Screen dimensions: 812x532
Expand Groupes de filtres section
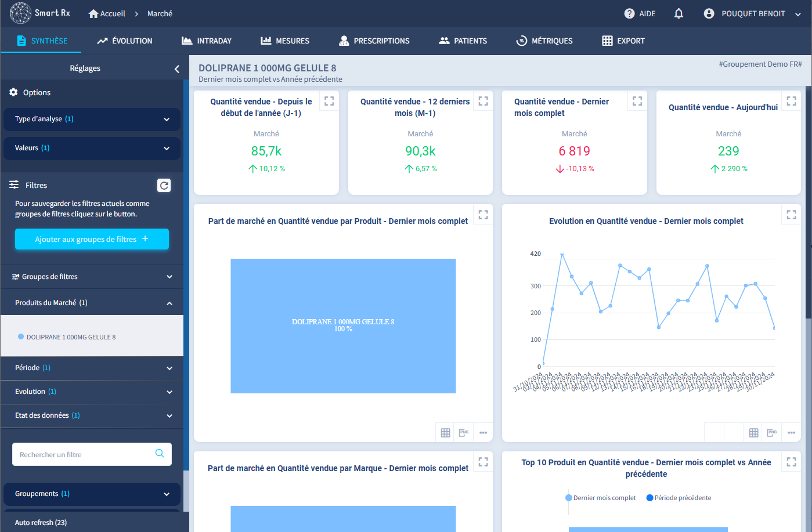pos(92,277)
